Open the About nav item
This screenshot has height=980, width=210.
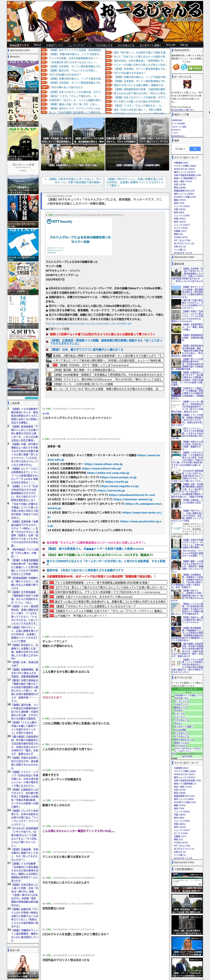tap(37, 45)
